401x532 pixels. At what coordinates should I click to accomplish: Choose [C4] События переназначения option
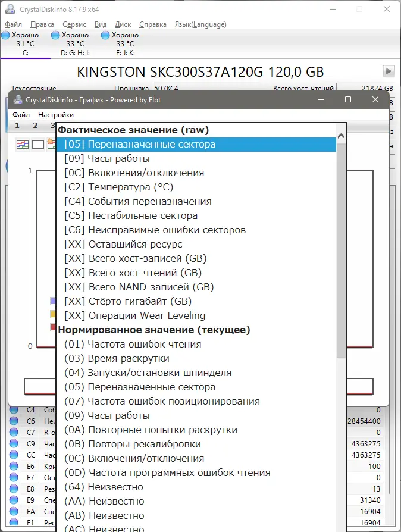pos(196,202)
